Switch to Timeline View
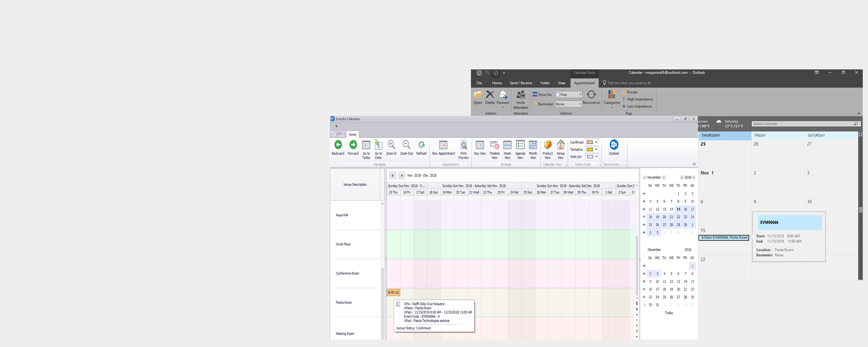868x347 pixels. click(x=494, y=150)
